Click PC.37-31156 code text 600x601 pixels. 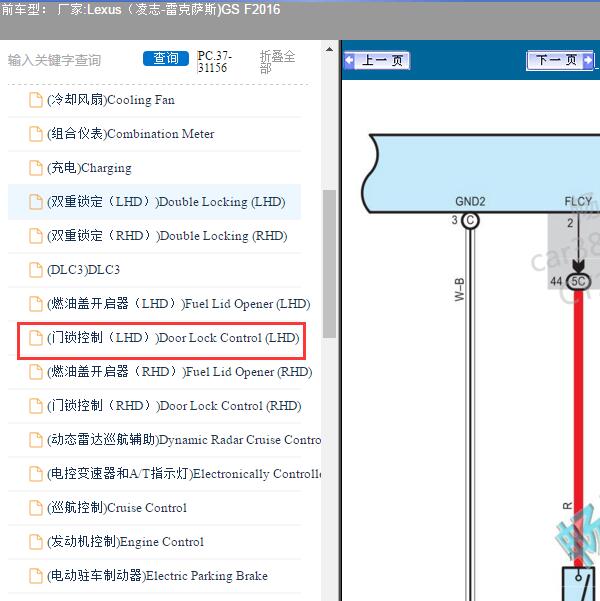tap(215, 62)
